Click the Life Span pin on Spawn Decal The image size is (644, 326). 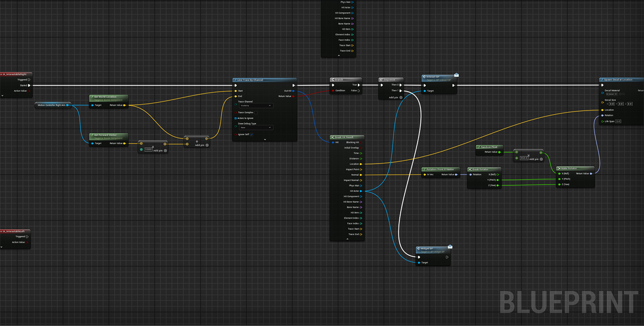602,121
